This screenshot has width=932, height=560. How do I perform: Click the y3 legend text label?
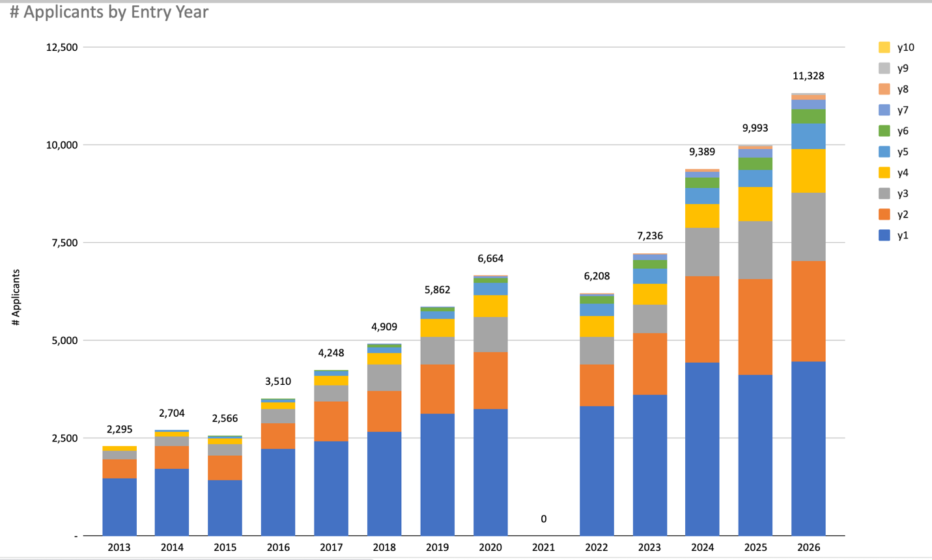(903, 193)
